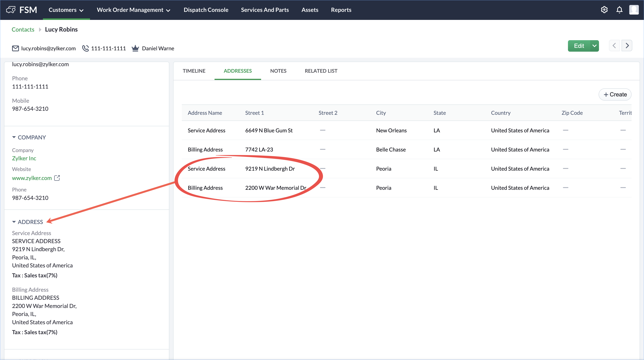Click the Create address button
The height and width of the screenshot is (360, 644).
click(615, 95)
